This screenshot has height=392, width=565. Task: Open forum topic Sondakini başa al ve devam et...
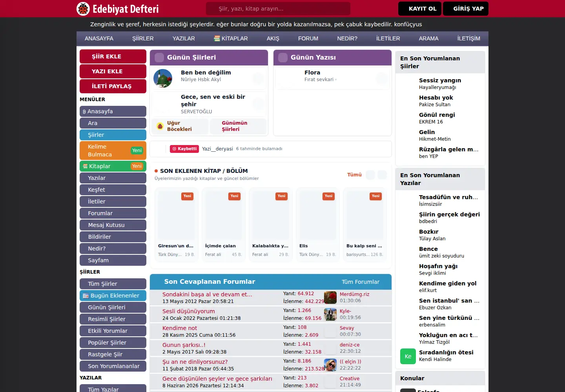207,294
